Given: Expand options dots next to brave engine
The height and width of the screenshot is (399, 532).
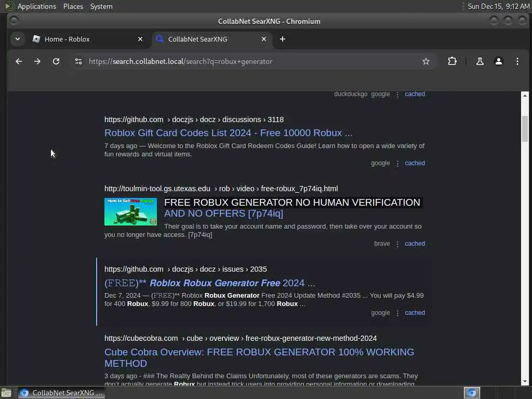Looking at the screenshot, I should 397,244.
